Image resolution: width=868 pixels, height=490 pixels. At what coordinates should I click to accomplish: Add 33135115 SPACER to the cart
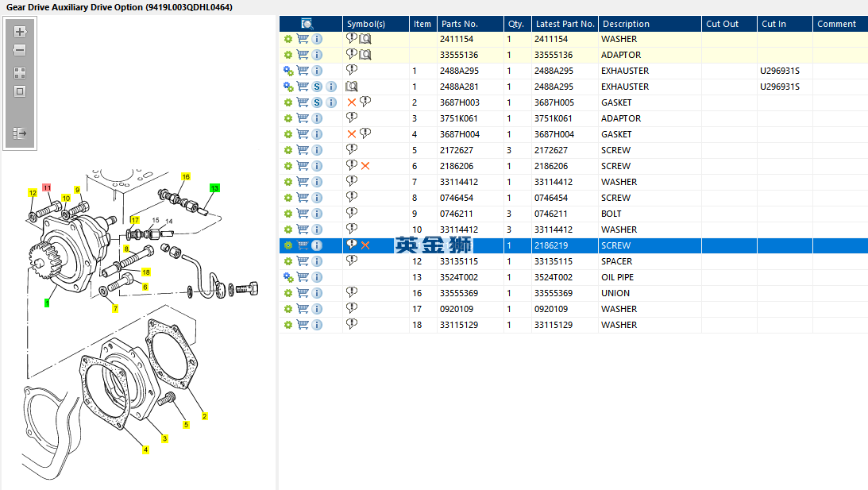[303, 261]
